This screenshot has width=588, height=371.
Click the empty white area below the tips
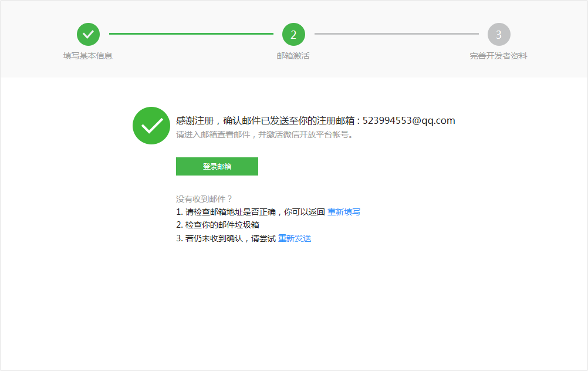click(x=293, y=305)
